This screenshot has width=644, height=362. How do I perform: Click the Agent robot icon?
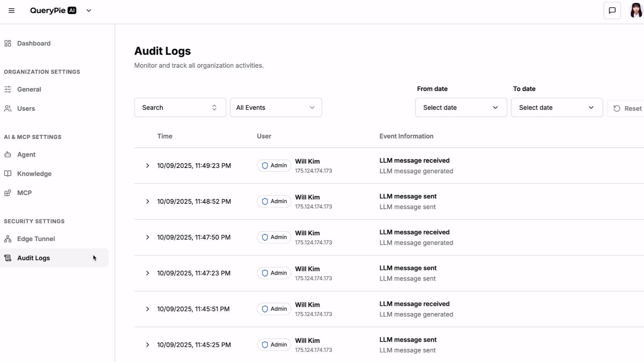coord(8,155)
